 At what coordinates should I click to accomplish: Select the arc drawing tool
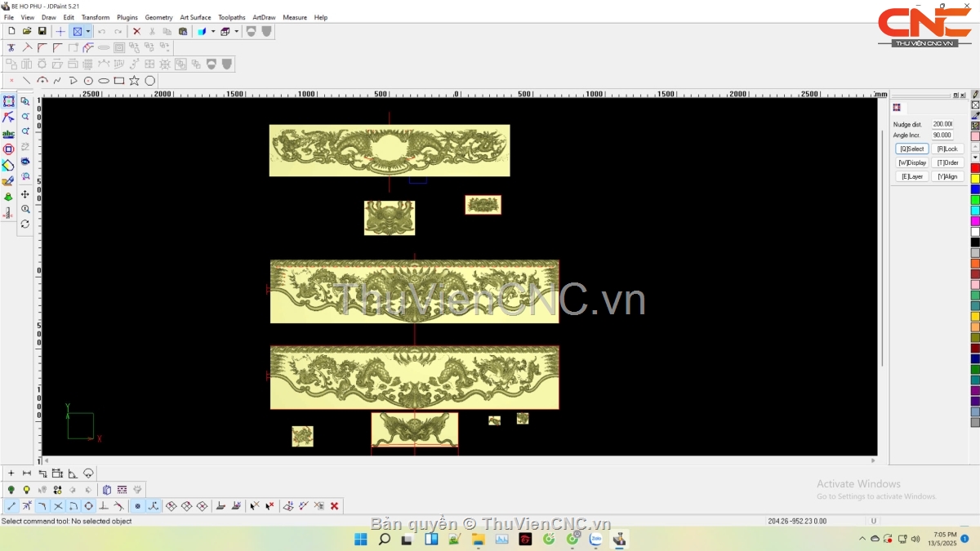pyautogui.click(x=42, y=81)
